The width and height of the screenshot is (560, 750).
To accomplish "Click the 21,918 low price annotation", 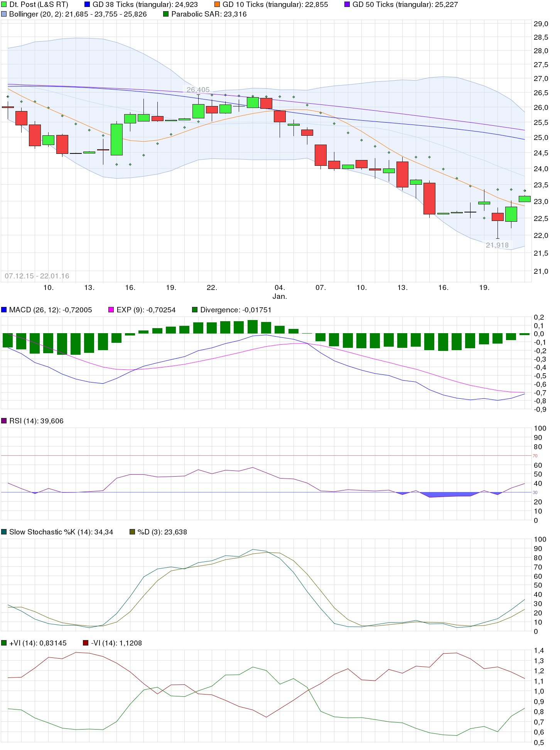I will pos(497,245).
